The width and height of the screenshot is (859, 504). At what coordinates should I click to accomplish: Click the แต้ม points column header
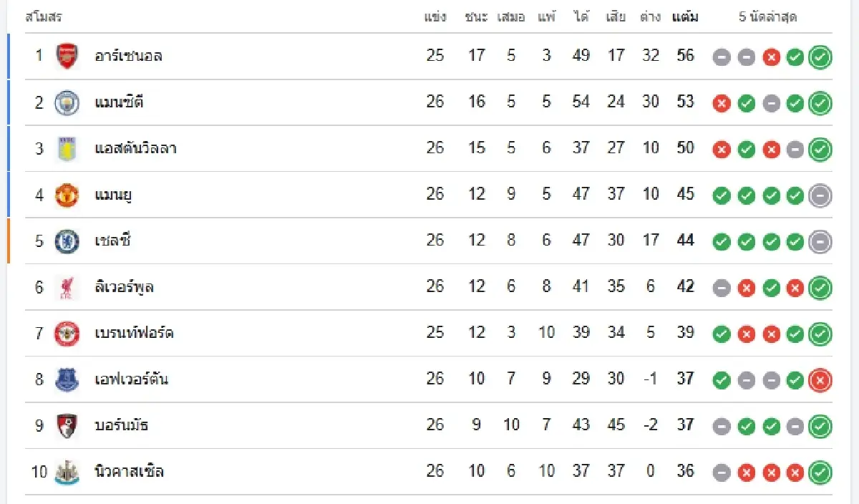click(685, 17)
